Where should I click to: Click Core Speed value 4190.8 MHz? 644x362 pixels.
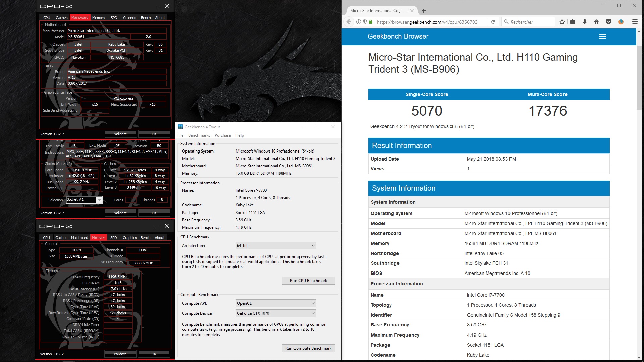click(82, 170)
